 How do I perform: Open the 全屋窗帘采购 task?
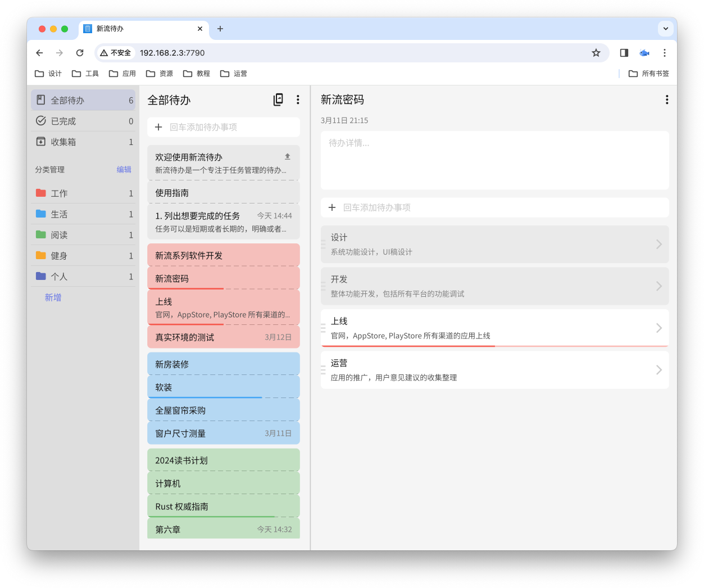click(x=224, y=410)
